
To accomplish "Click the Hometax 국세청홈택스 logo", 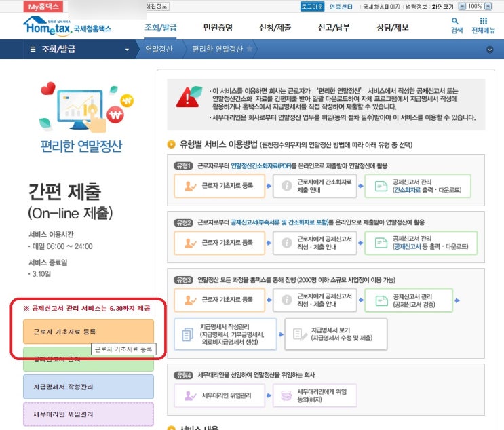I will (x=67, y=26).
